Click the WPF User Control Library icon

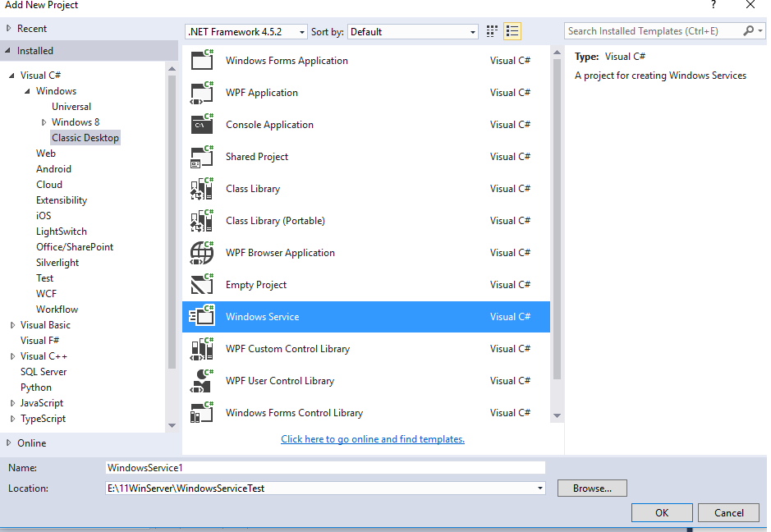coord(202,381)
